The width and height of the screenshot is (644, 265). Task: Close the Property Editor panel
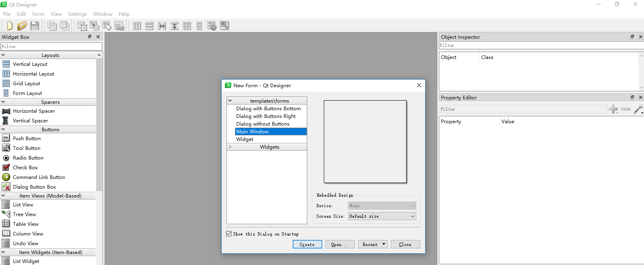pos(640,97)
